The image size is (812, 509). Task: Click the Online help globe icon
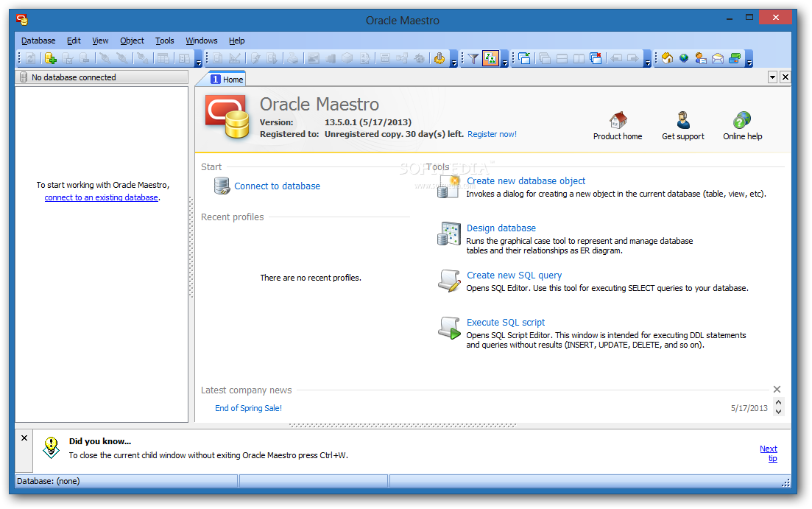[742, 120]
